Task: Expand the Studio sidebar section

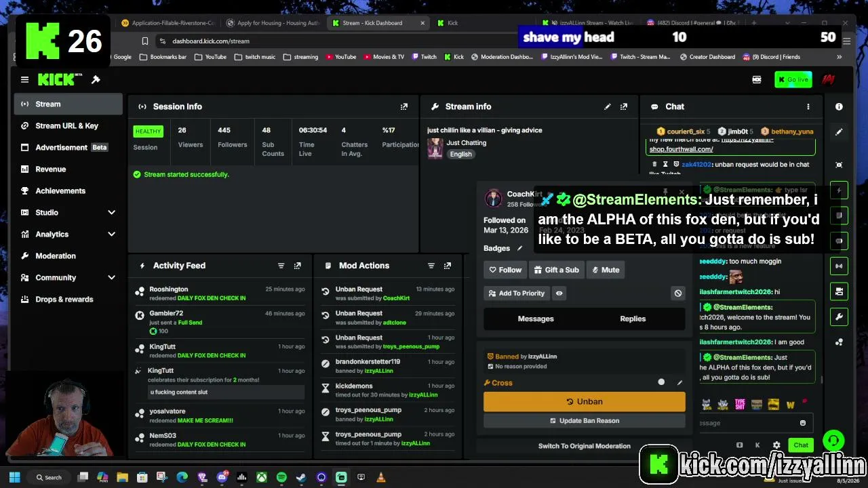Action: pos(68,212)
